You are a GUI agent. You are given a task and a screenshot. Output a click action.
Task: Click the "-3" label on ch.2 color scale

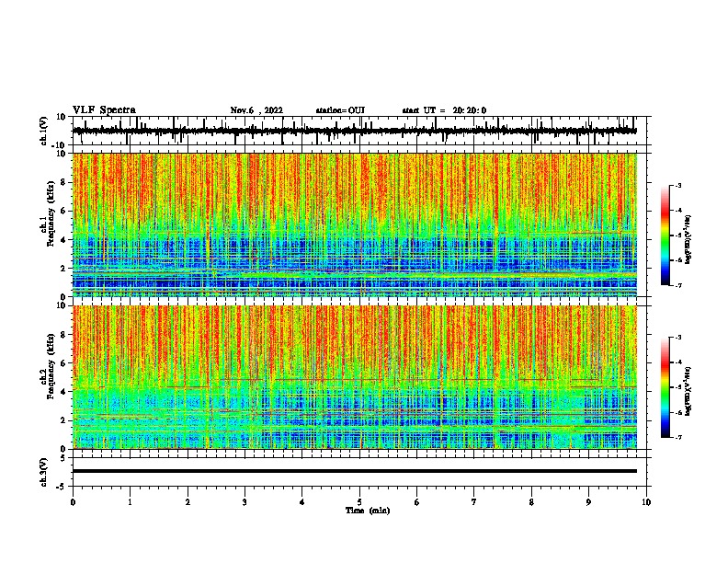678,338
